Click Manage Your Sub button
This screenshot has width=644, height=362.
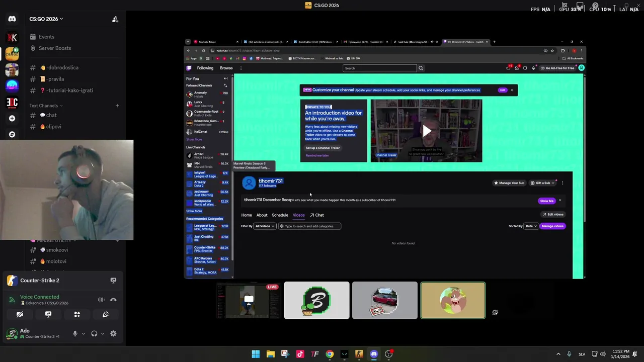coord(509,183)
